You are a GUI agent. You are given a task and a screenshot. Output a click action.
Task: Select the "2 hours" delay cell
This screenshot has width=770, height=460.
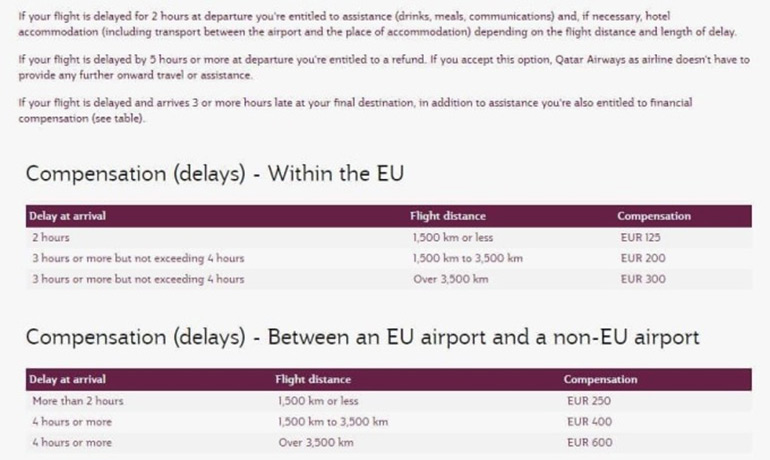50,238
